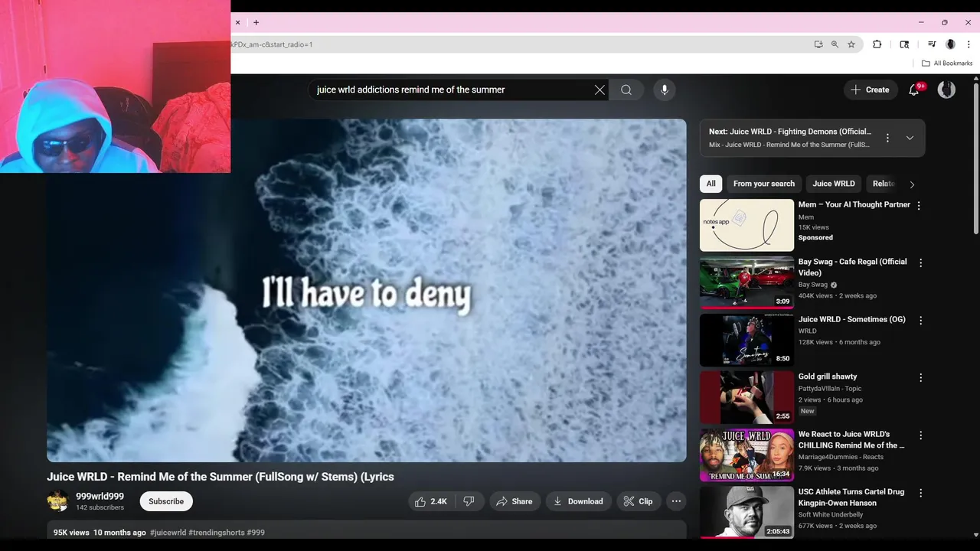Open the mix playlist options menu
The width and height of the screenshot is (980, 551).
pyautogui.click(x=887, y=138)
